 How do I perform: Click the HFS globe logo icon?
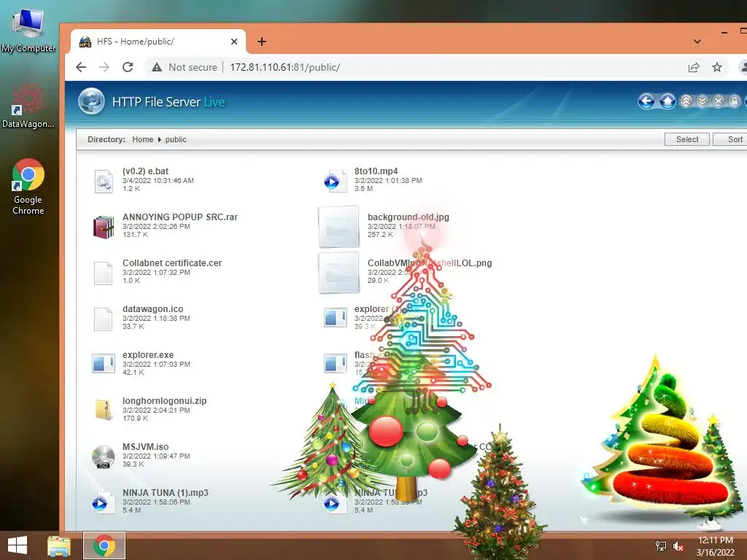point(91,101)
